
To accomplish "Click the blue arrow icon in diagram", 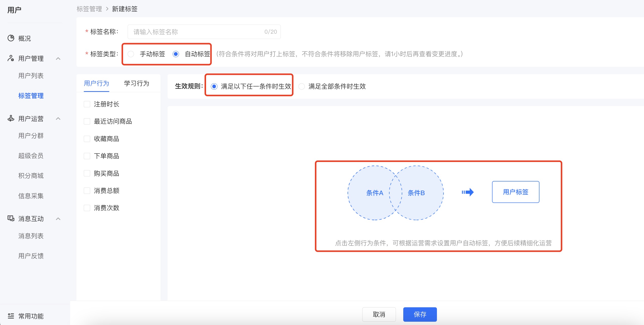I will [x=468, y=192].
